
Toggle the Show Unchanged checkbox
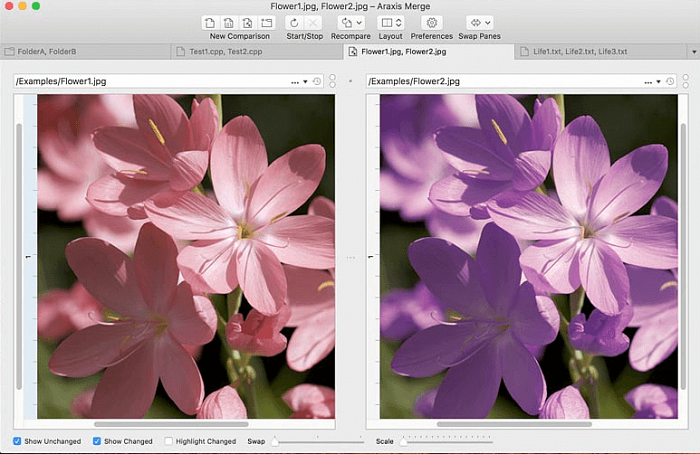[x=17, y=441]
